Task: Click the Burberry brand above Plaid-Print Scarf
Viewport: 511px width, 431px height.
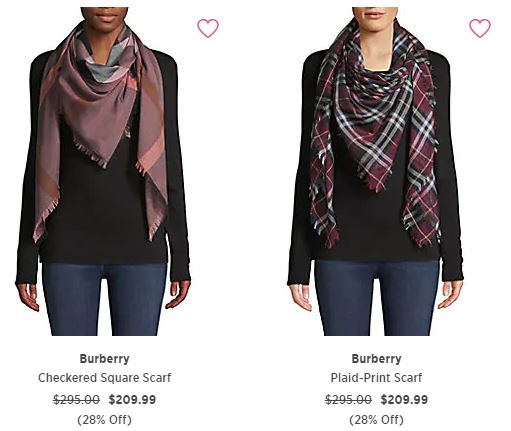Action: [377, 359]
